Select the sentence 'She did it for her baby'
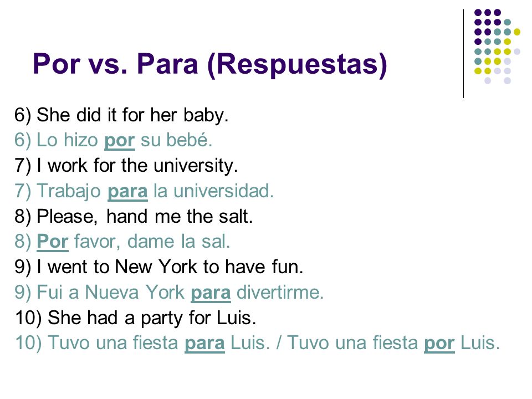Screen dimensions: 532x399 (x=121, y=115)
